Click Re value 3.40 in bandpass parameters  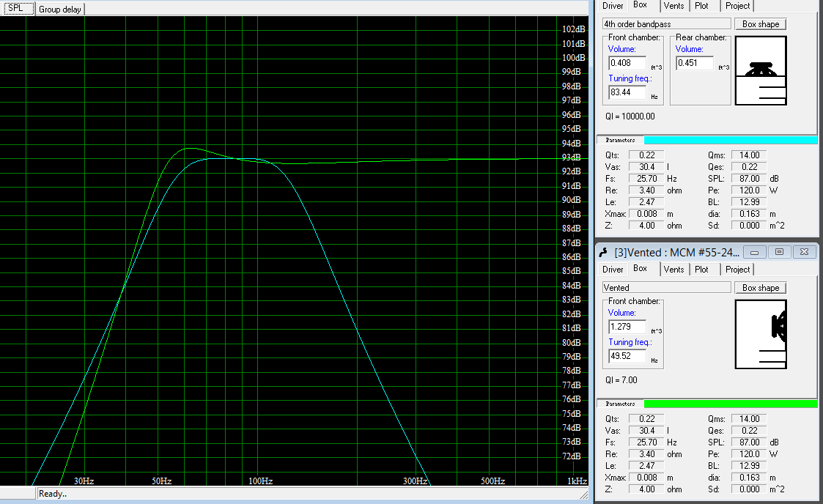646,190
